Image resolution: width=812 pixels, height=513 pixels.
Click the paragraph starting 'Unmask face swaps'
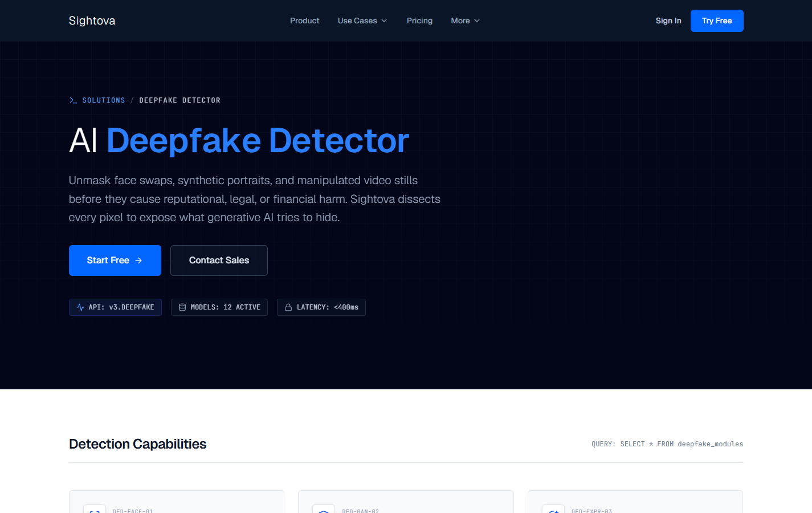coord(255,199)
